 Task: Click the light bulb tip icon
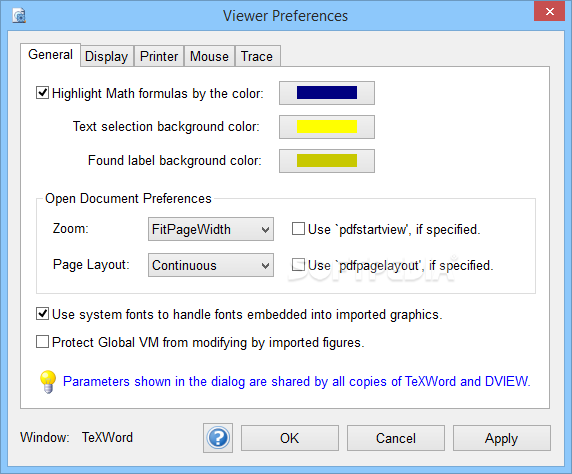click(x=48, y=382)
